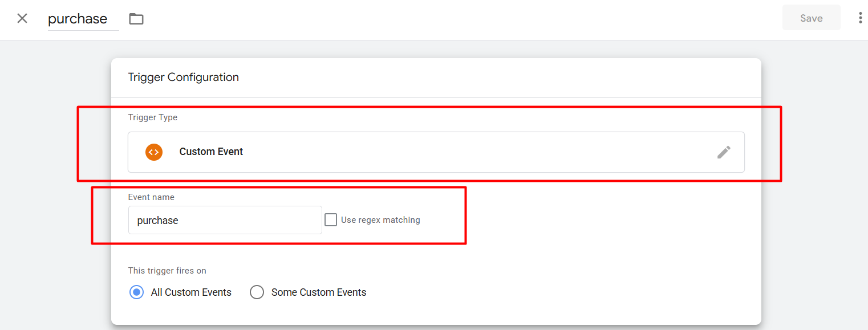Screen dimensions: 868x330
Task: Click empty space in the Trigger Type box
Action: (x=456, y=152)
